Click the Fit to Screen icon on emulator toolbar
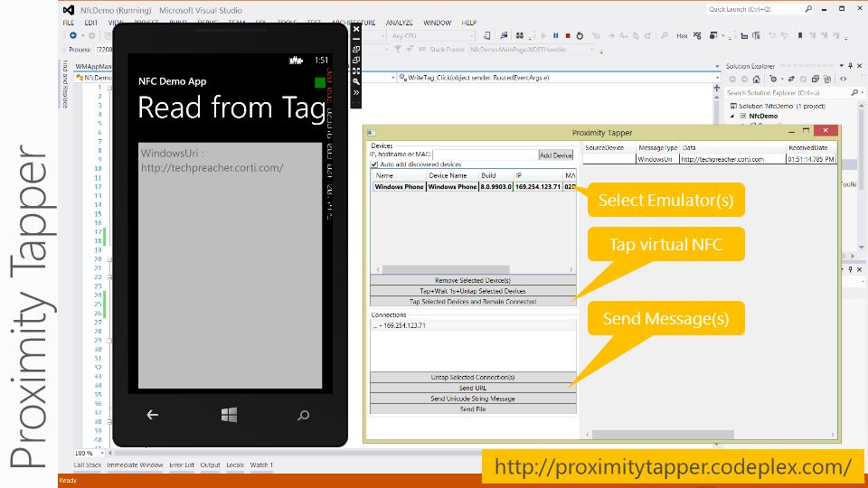Image resolution: width=868 pixels, height=488 pixels. coord(356,70)
